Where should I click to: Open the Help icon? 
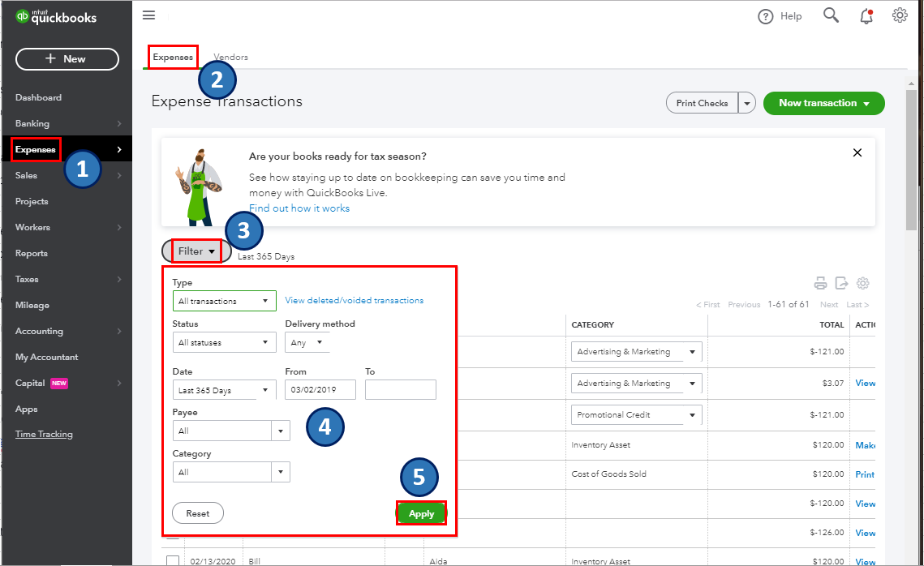click(765, 16)
